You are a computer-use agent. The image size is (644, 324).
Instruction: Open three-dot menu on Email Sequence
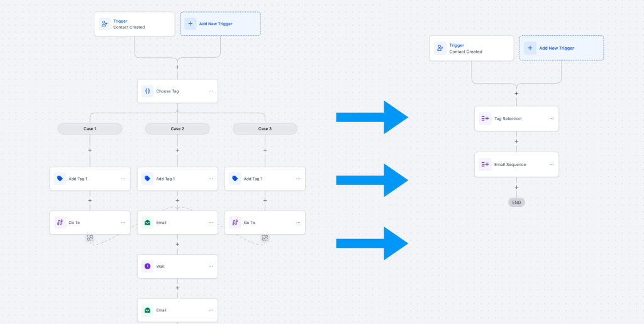coord(551,165)
